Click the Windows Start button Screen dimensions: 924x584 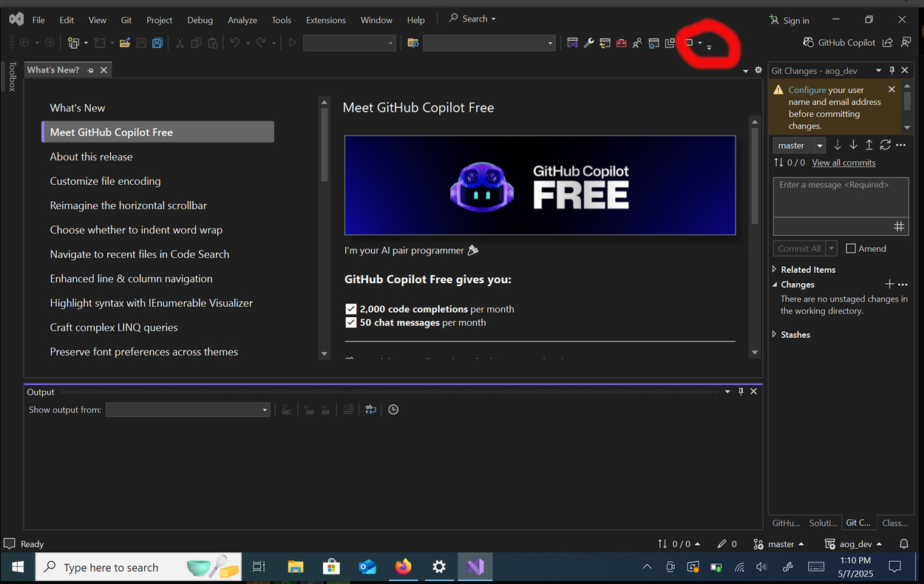click(18, 567)
